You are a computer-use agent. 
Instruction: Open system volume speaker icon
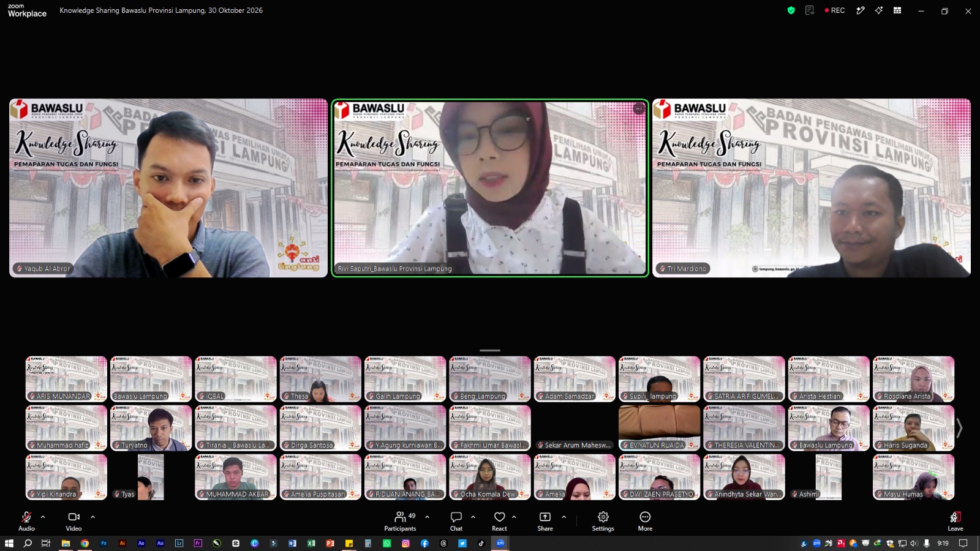pyautogui.click(x=914, y=543)
